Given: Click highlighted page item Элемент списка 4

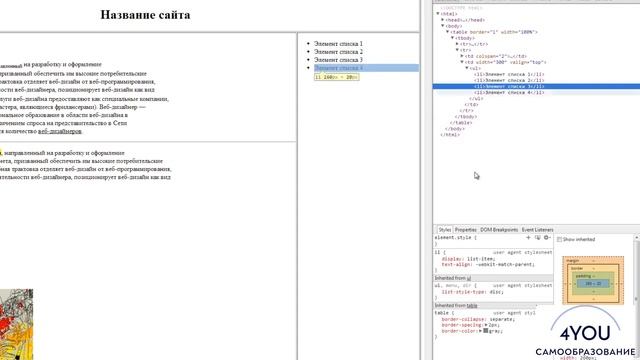Looking at the screenshot, I should (366, 68).
